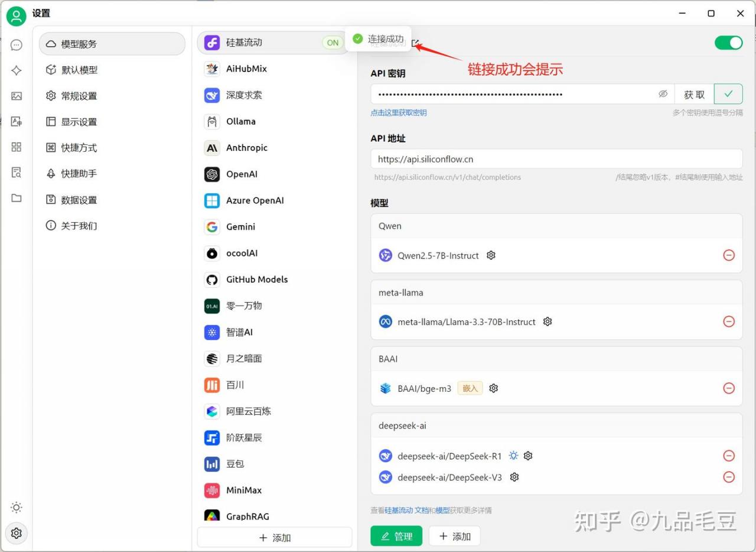
Task: Remove the DeepSeek-V3 model
Action: pos(729,477)
